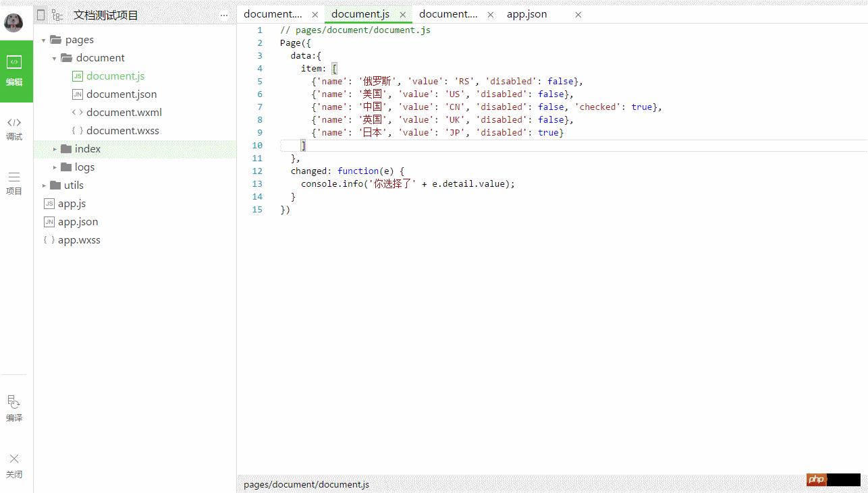
Task: Collapse the document folder arrow
Action: pyautogui.click(x=55, y=59)
